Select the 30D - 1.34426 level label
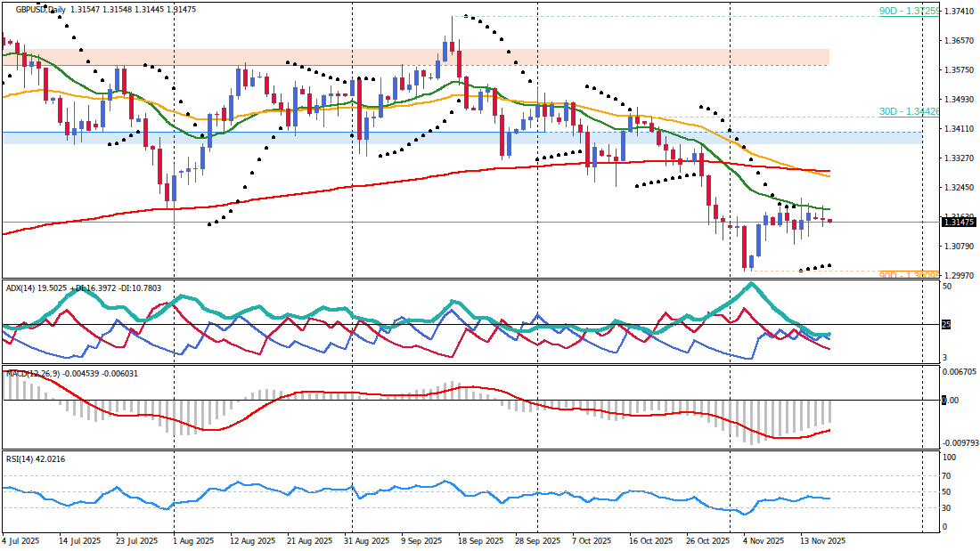Screen dimensions: 980x551 pos(909,112)
